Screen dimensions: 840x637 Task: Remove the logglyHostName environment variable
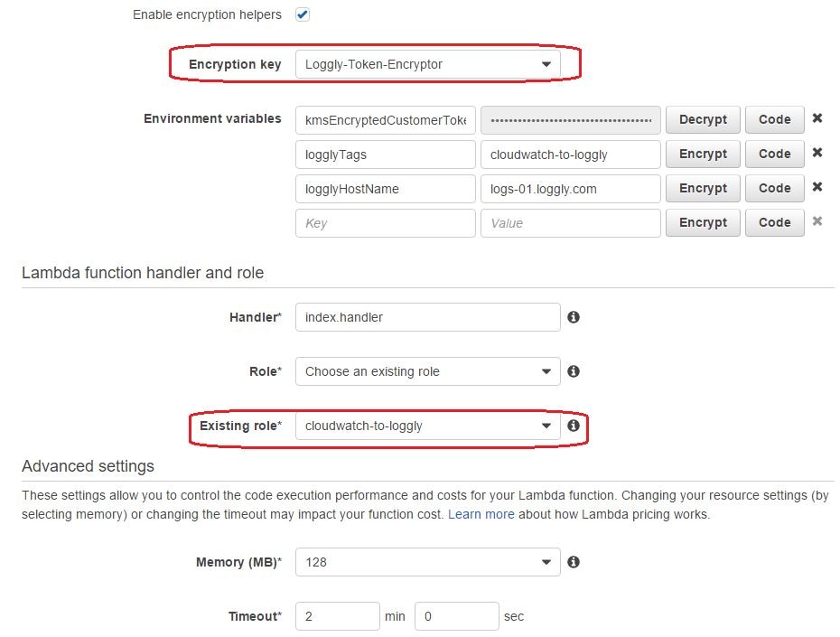click(817, 188)
